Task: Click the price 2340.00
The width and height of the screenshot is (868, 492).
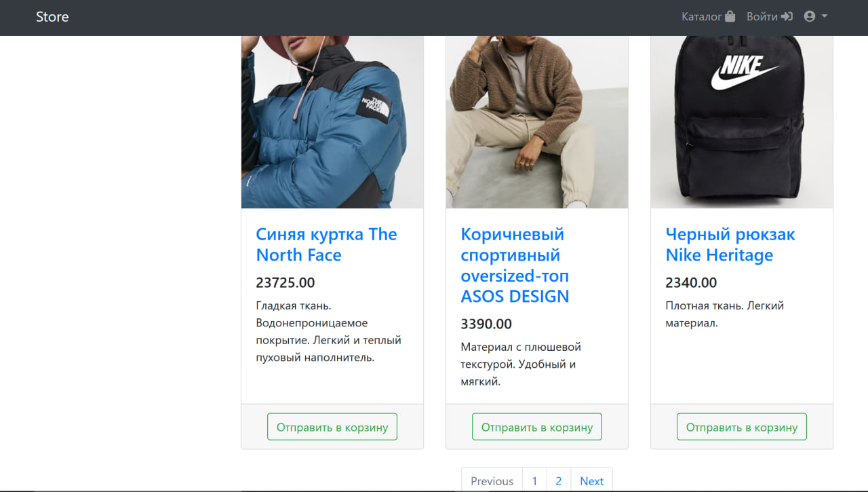Action: (691, 282)
